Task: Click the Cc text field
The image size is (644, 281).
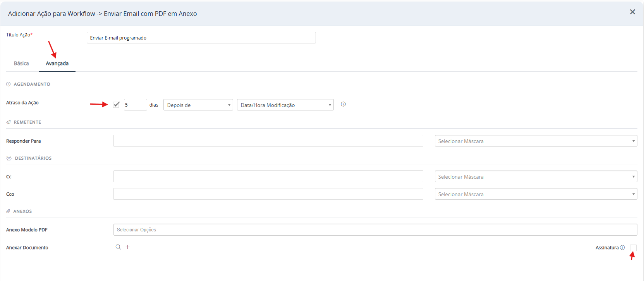Action: tap(268, 176)
